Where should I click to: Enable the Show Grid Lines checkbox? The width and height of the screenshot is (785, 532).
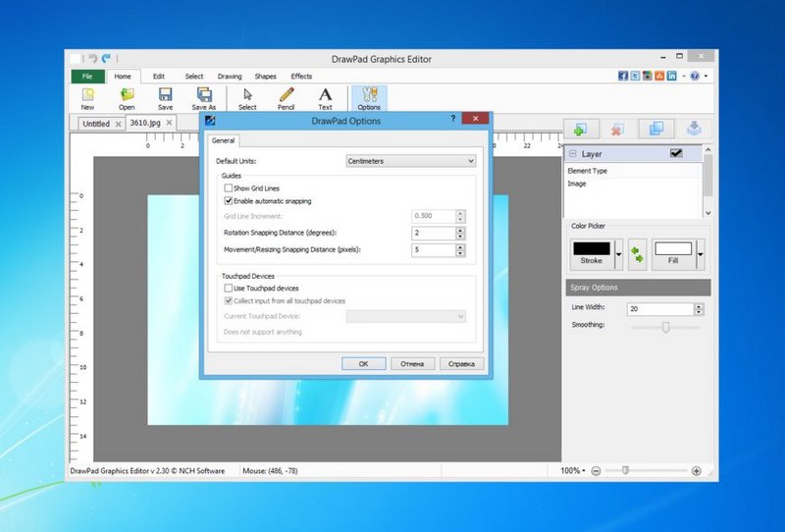[x=229, y=187]
